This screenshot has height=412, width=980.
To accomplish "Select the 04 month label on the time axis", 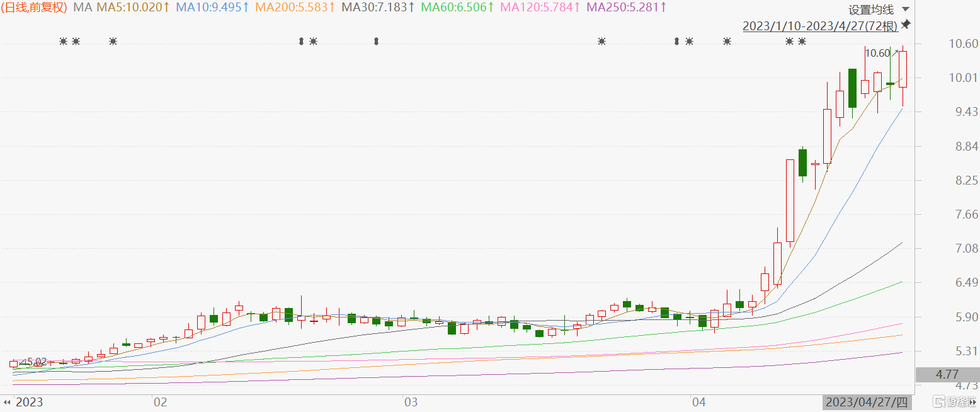I will 698,402.
